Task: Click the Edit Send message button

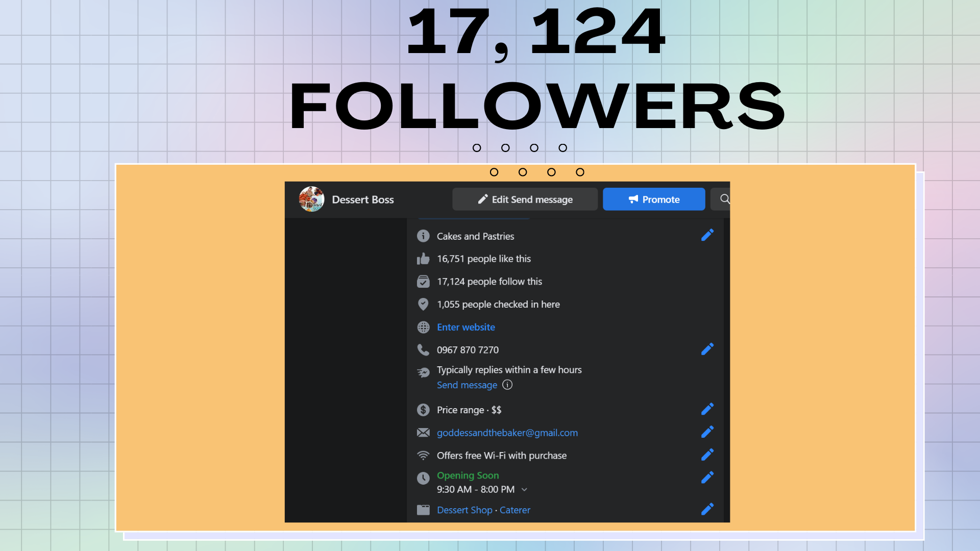Action: coord(525,199)
